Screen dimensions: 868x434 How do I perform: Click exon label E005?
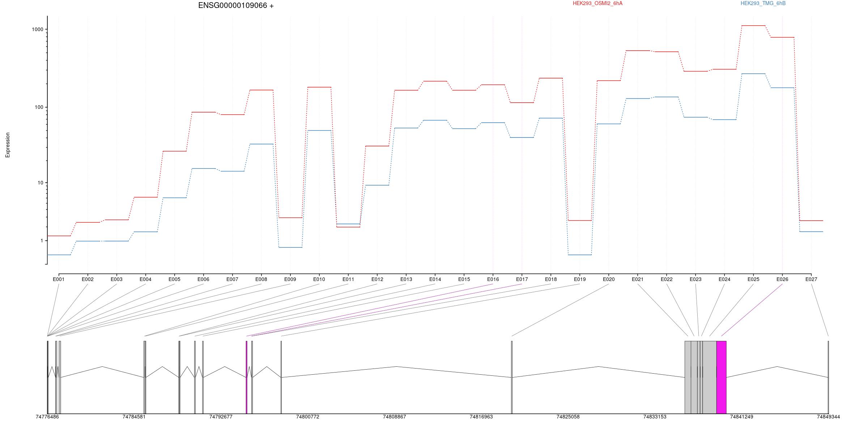coord(174,280)
